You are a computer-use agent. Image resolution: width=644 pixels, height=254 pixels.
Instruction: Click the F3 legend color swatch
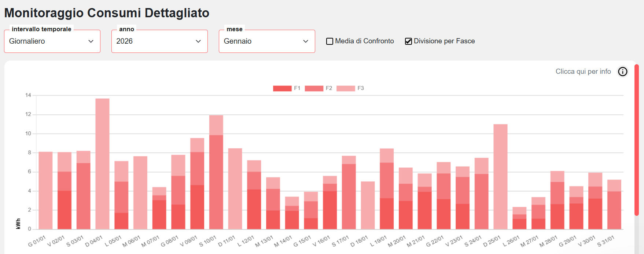coord(346,88)
